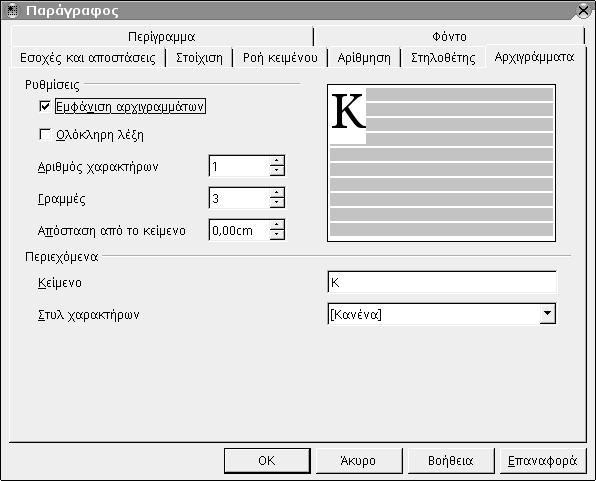Open Ροή κειμένου tab
This screenshot has width=596, height=481.
pos(280,58)
